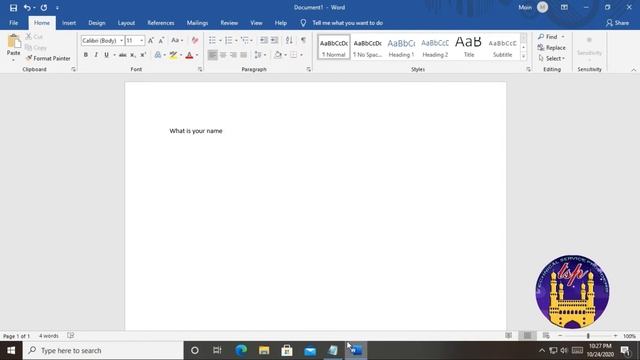The image size is (640, 360).
Task: Apply subscript formatting
Action: click(133, 55)
